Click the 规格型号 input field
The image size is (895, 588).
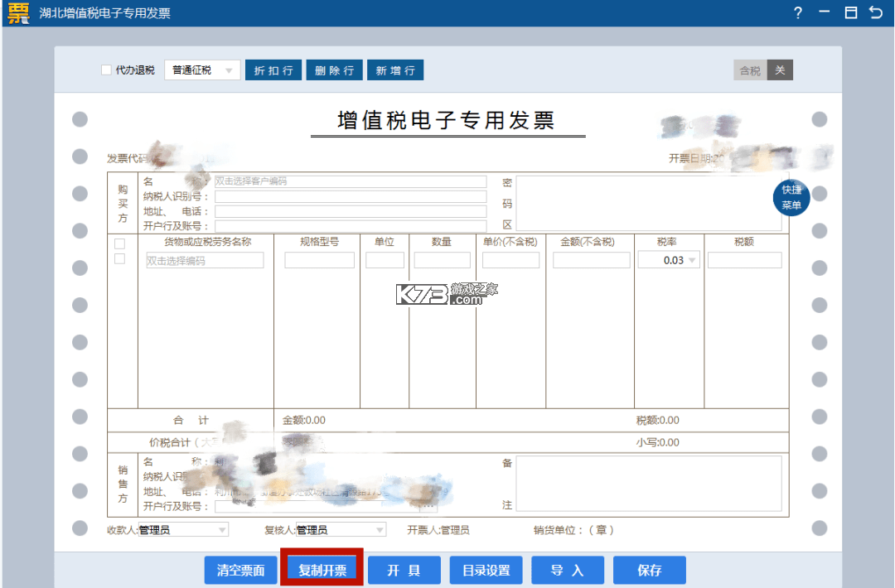pos(320,260)
